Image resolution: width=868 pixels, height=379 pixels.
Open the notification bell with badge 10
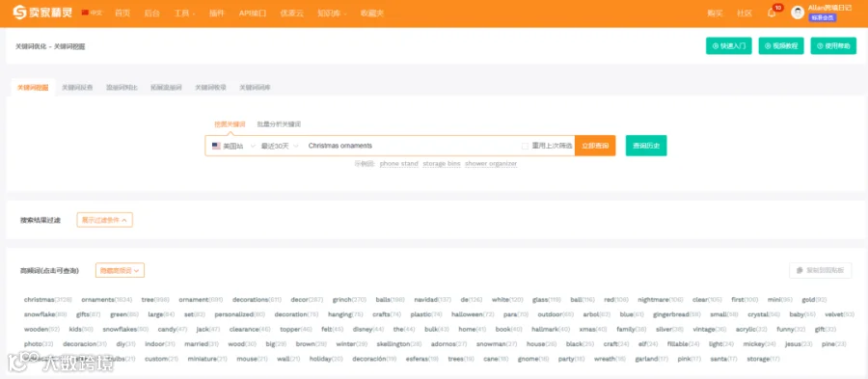pos(772,13)
